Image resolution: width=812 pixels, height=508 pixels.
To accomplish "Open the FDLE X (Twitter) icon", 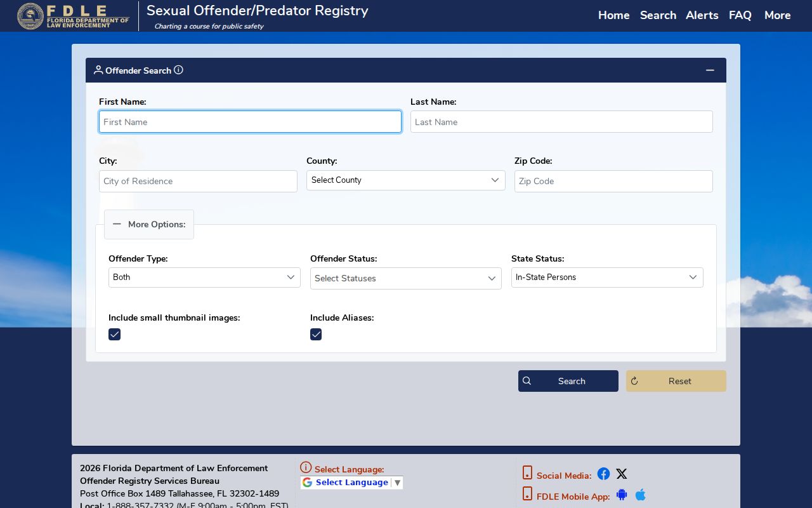I will pyautogui.click(x=622, y=474).
